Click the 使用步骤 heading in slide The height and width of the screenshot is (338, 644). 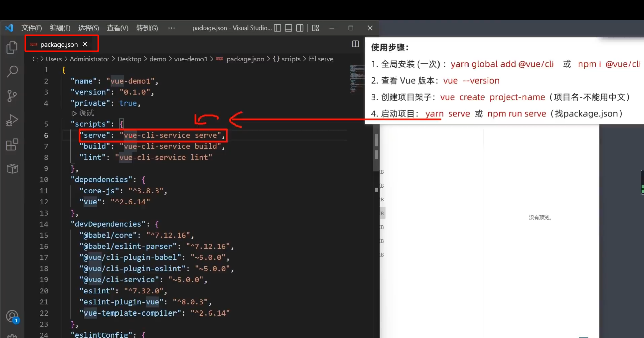(x=390, y=47)
